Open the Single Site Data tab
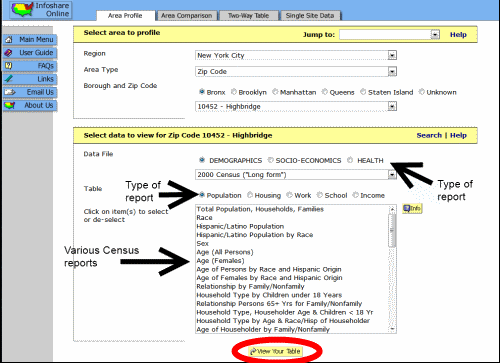The image size is (500, 363). [310, 16]
